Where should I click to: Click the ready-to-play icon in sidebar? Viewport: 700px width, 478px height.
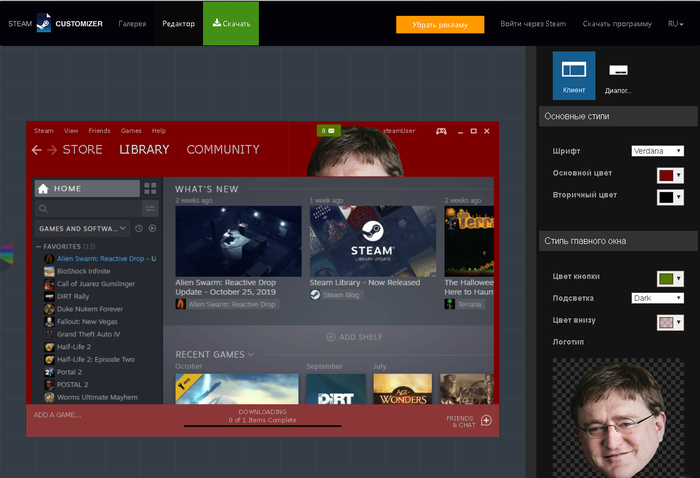(152, 229)
